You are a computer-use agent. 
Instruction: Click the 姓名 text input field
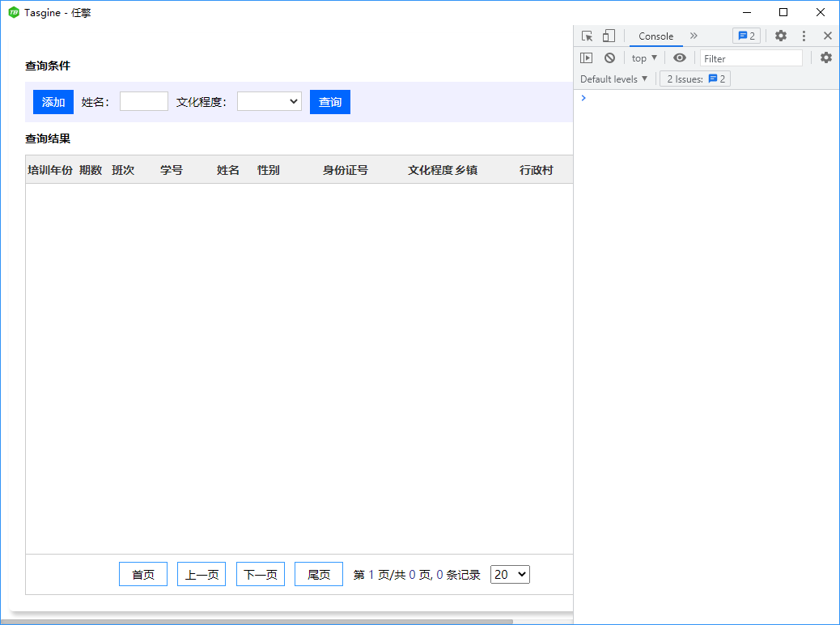144,102
